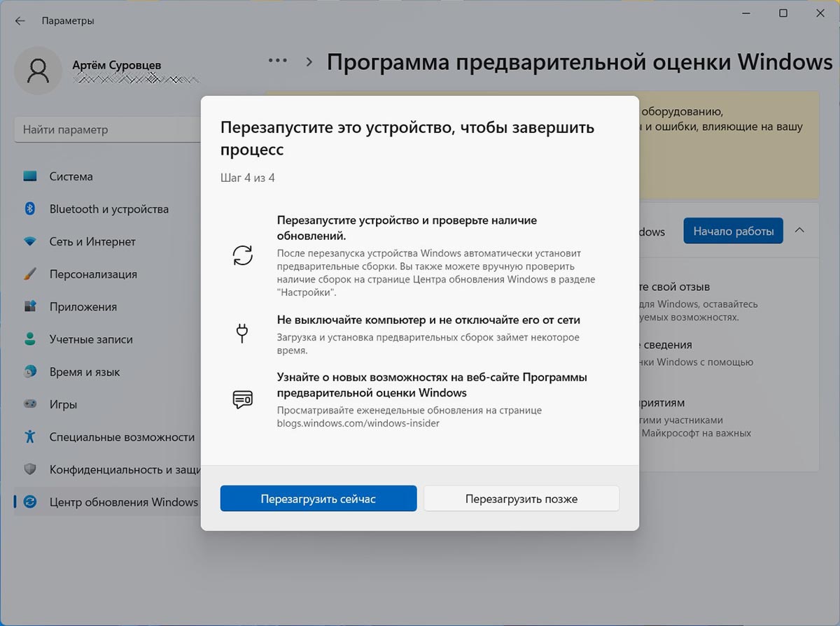Click the Bluetooth sidebar icon
The width and height of the screenshot is (840, 626).
pyautogui.click(x=30, y=209)
